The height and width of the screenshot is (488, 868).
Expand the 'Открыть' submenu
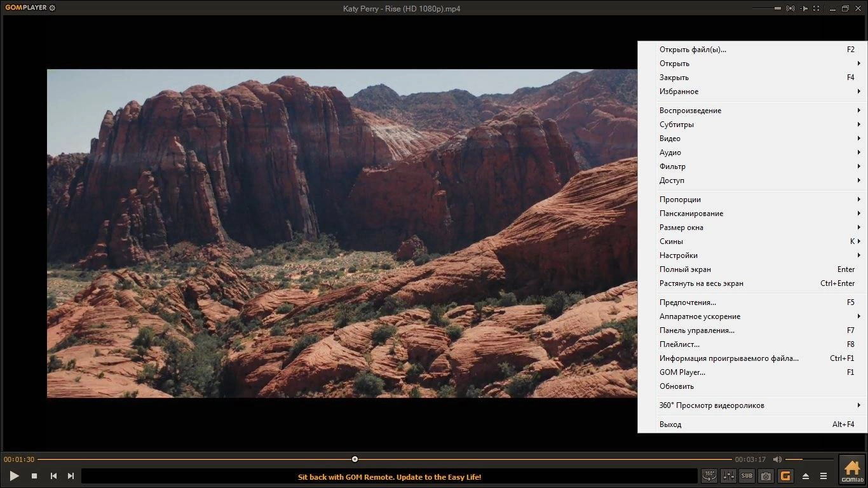coord(753,63)
